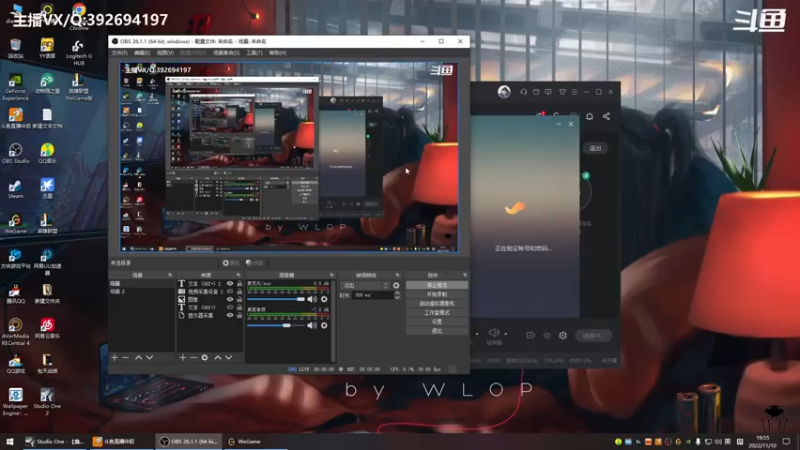Open the skin shirt icon in Douyu title bar

(x=562, y=92)
